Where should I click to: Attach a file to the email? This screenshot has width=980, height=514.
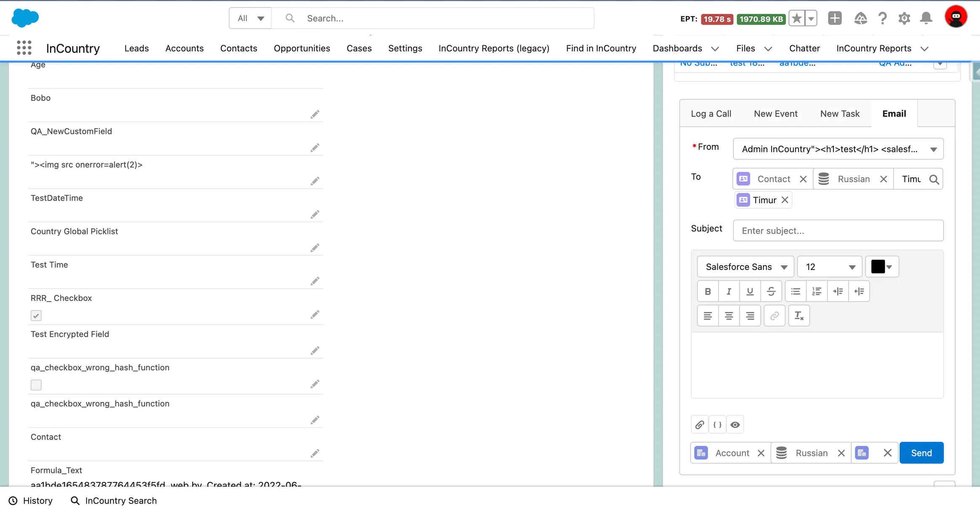[699, 424]
